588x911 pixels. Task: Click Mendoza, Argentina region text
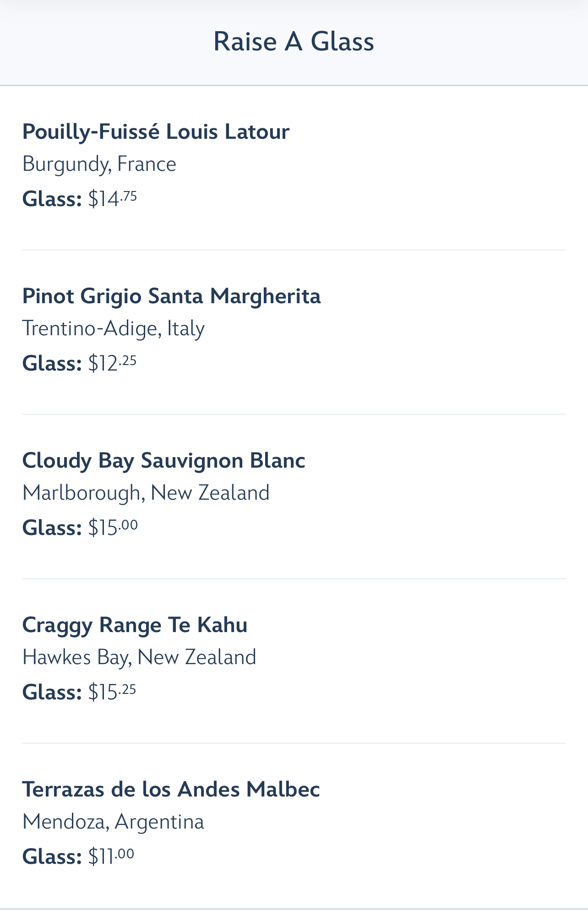point(113,822)
